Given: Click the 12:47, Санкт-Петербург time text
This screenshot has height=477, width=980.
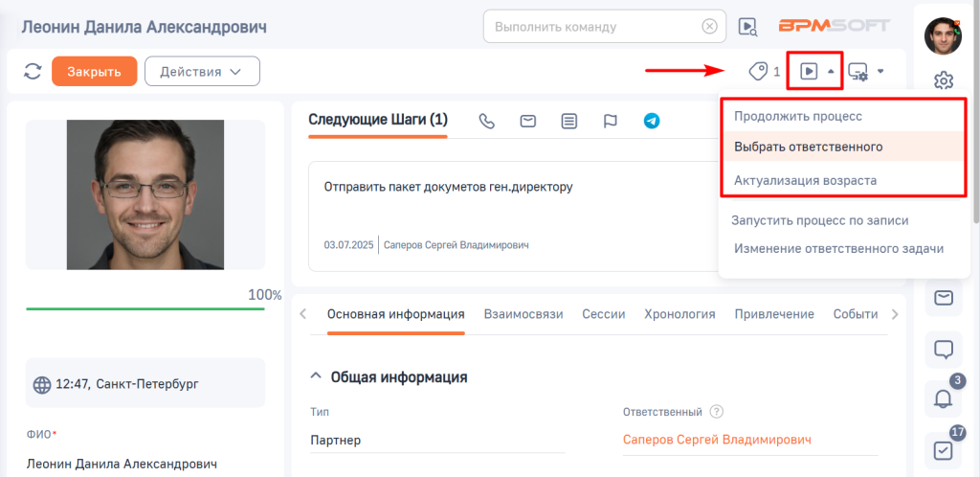Looking at the screenshot, I should point(127,384).
